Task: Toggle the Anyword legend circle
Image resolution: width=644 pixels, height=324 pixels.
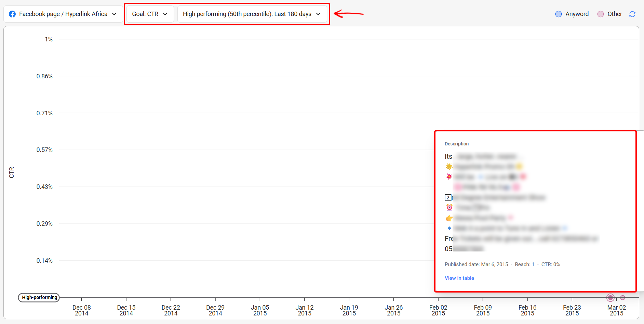Action: 559,14
